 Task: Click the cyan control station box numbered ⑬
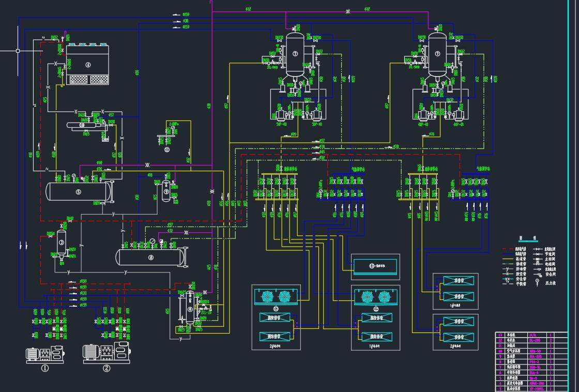[375, 266]
